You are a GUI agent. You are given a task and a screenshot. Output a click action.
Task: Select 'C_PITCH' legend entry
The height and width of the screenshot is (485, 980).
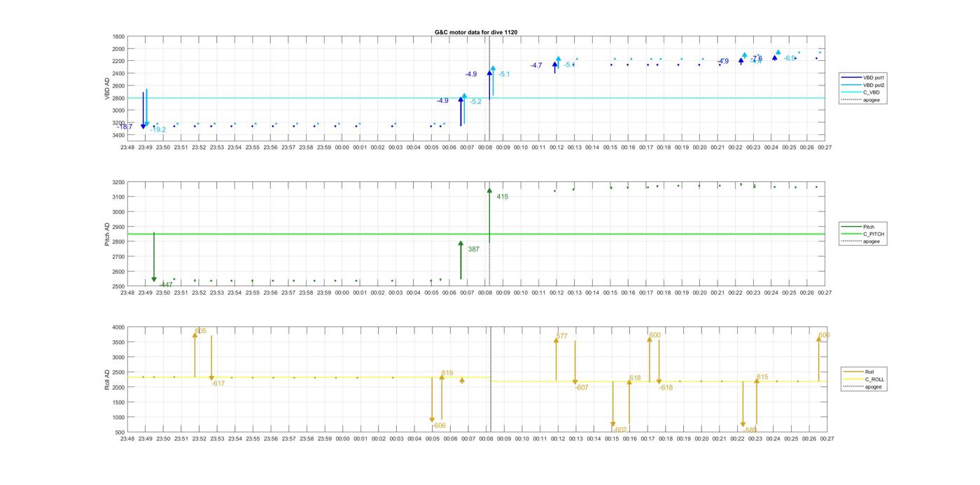(864, 234)
